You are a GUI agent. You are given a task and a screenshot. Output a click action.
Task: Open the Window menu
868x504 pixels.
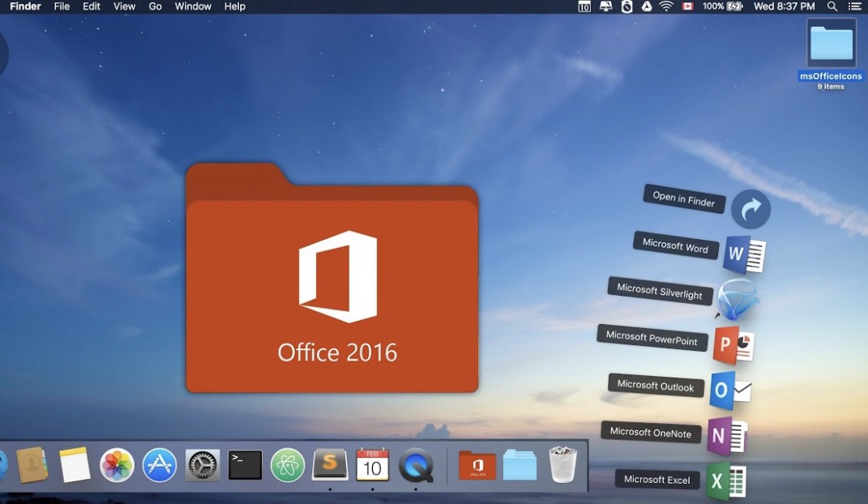pos(193,6)
